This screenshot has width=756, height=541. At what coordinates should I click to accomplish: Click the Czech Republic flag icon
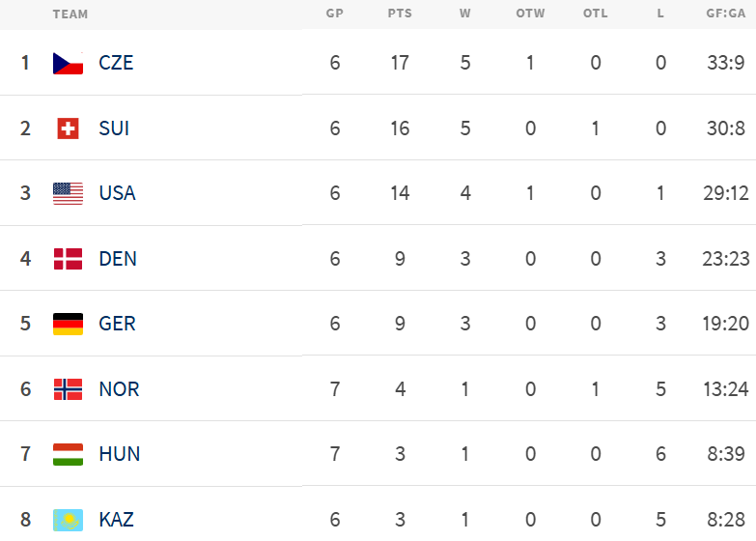pos(68,63)
